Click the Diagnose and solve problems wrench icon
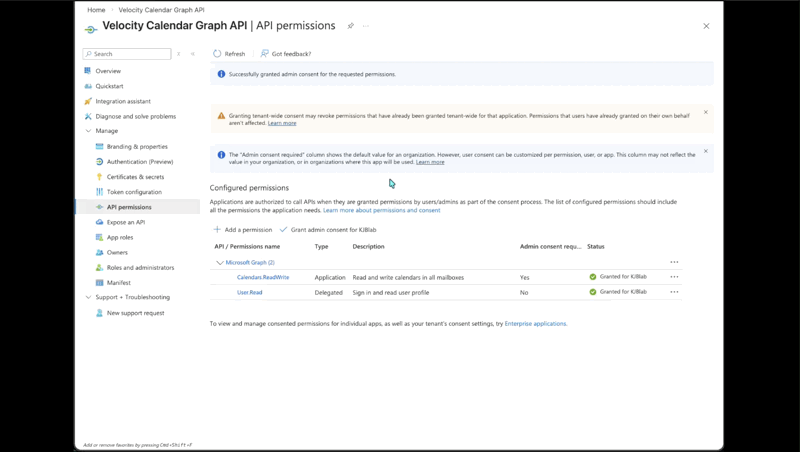Image resolution: width=800 pixels, height=452 pixels. pyautogui.click(x=88, y=116)
